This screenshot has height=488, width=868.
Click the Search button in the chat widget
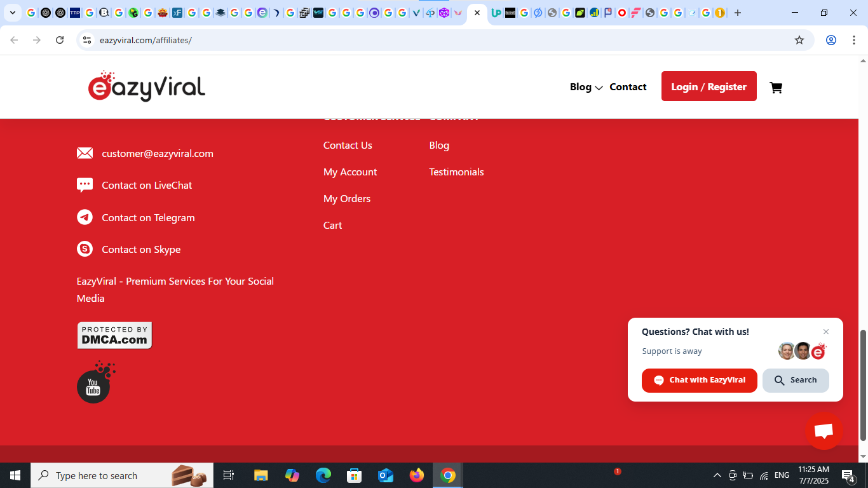click(x=796, y=380)
